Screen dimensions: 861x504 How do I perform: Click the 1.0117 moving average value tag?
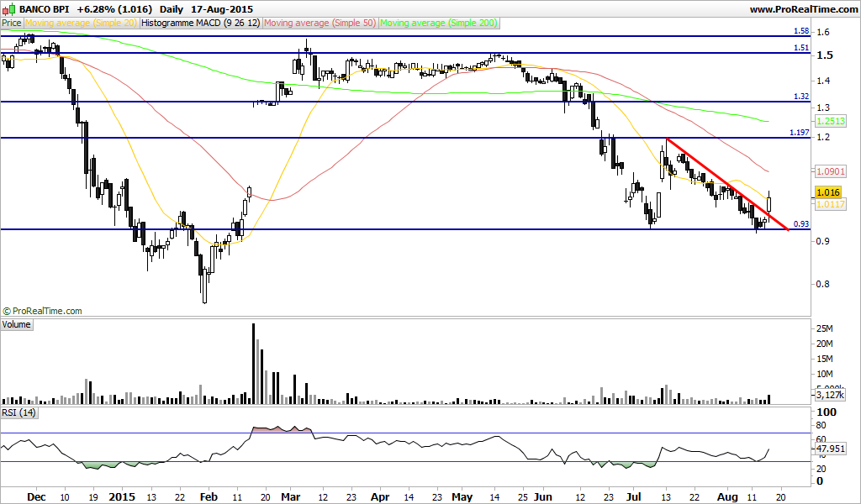click(x=831, y=205)
